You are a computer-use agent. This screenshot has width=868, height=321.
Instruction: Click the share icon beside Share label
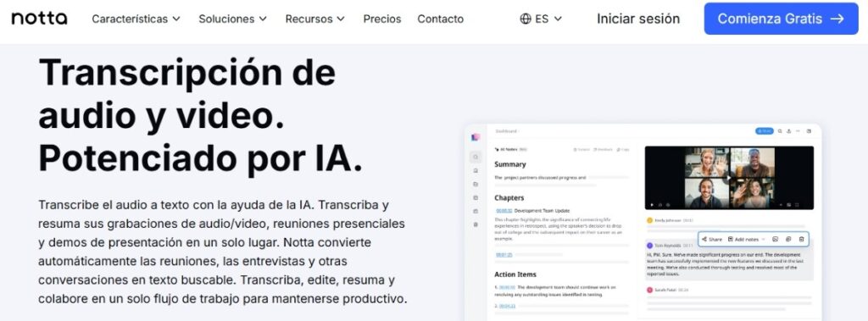click(704, 239)
